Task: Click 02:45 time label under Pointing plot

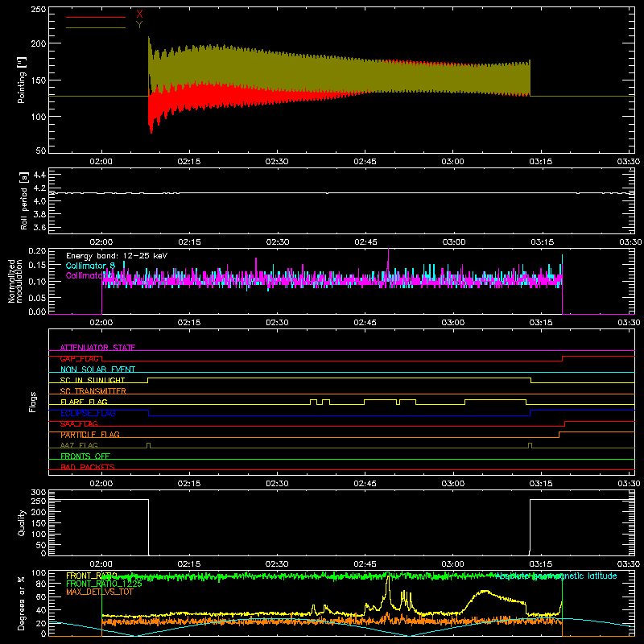Action: click(x=365, y=162)
